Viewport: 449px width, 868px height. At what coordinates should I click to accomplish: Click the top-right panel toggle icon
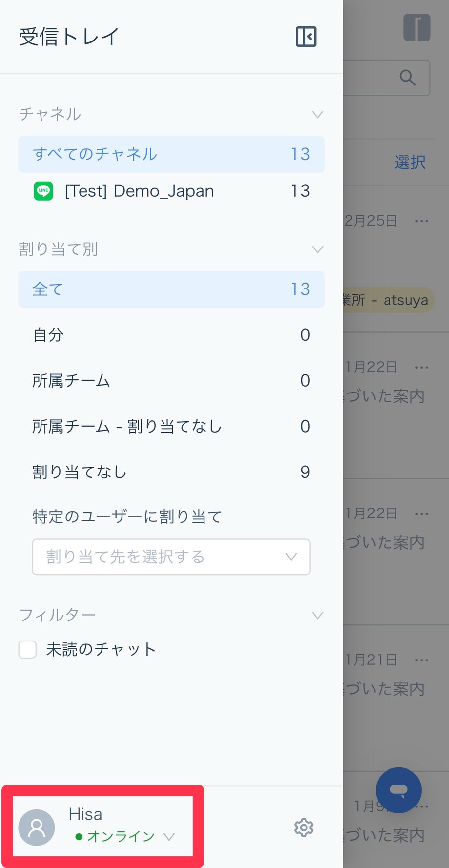click(x=417, y=27)
